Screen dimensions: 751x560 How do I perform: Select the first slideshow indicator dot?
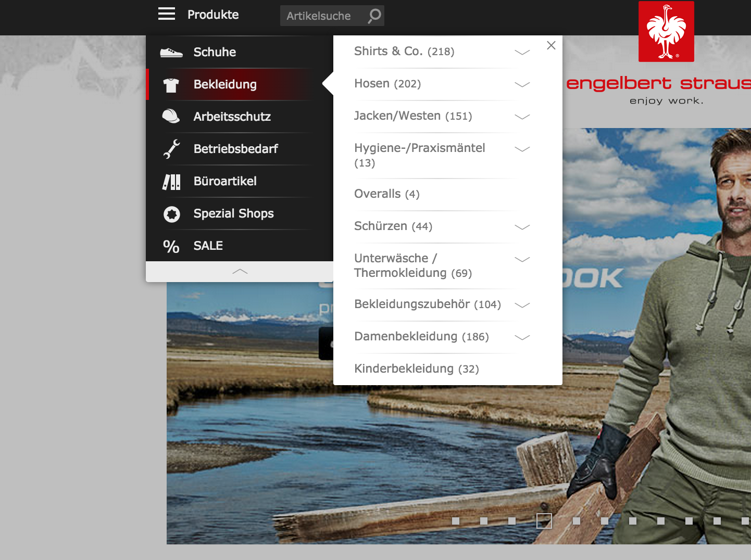456,521
